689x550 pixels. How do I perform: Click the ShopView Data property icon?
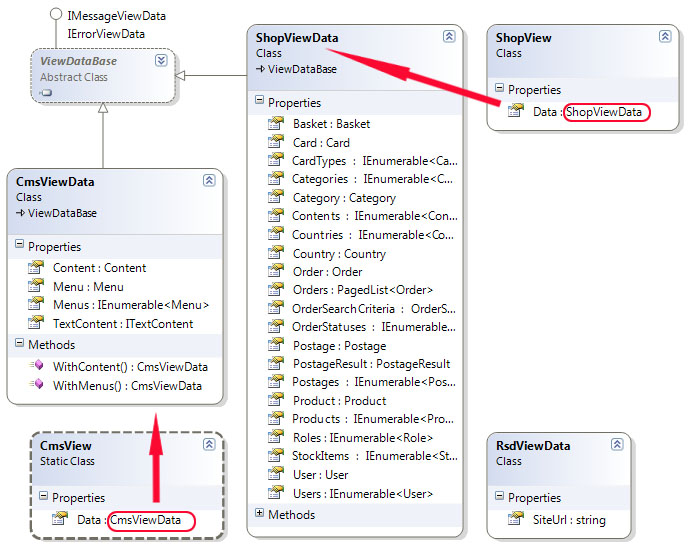[515, 112]
